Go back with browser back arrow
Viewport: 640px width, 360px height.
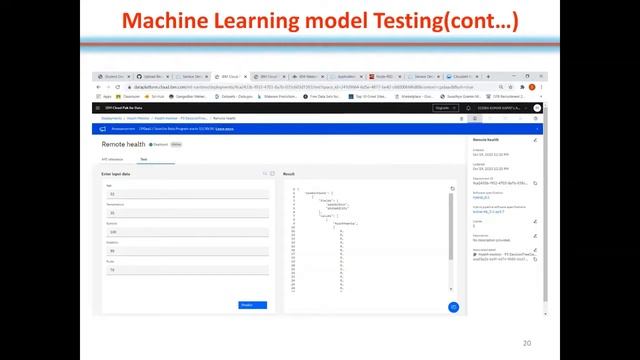(x=98, y=87)
